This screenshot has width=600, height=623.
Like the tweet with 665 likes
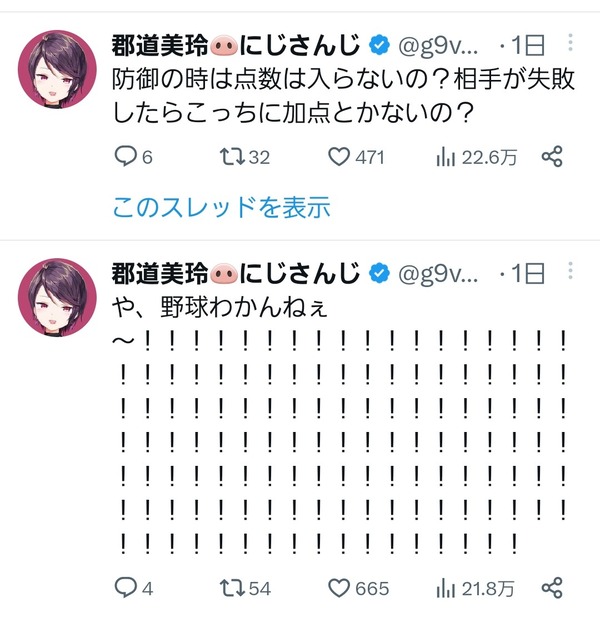coord(358,588)
